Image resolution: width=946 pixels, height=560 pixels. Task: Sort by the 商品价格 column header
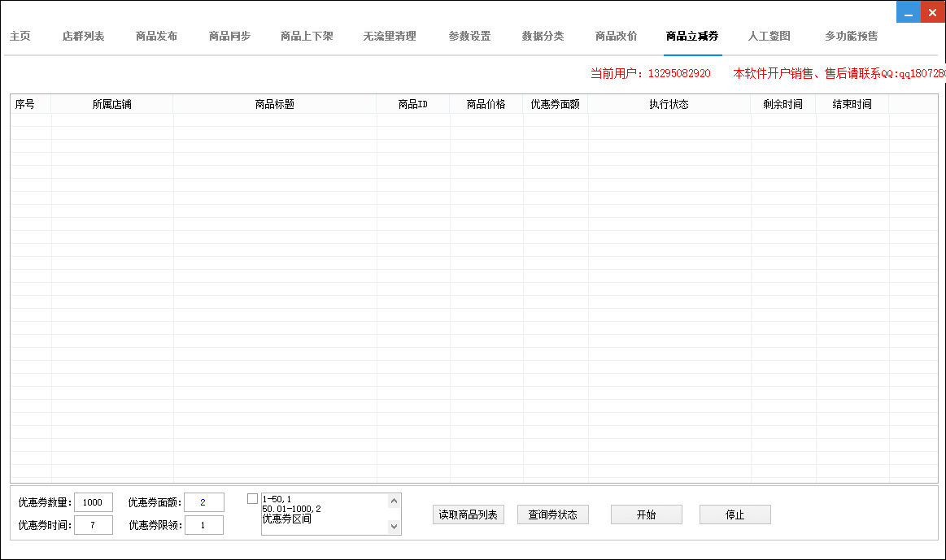pos(486,104)
